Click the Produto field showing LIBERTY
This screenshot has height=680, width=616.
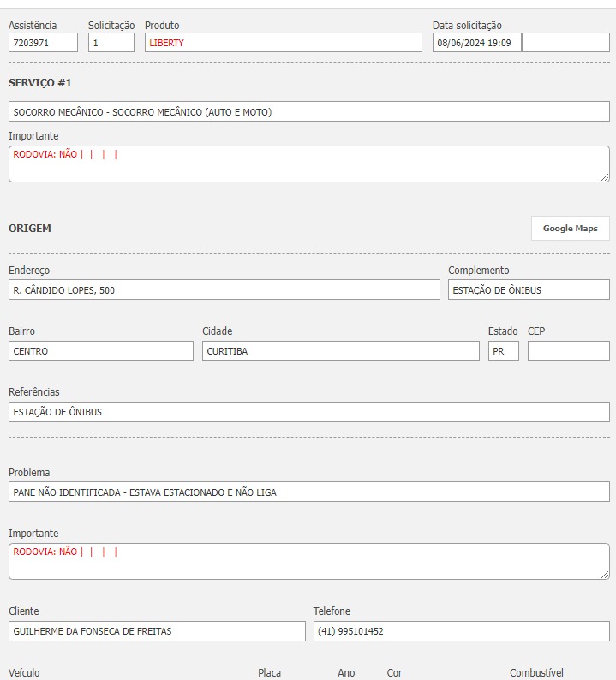tap(283, 43)
